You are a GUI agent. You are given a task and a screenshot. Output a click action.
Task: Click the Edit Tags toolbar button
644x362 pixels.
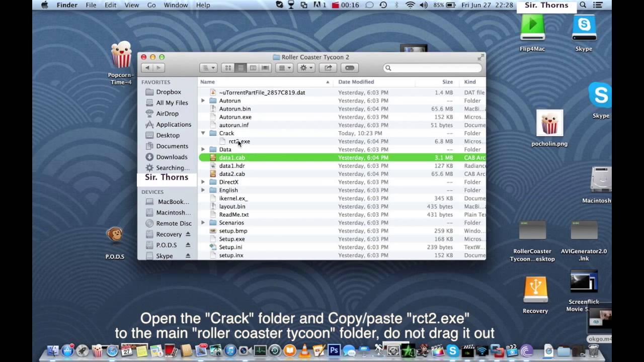[350, 68]
